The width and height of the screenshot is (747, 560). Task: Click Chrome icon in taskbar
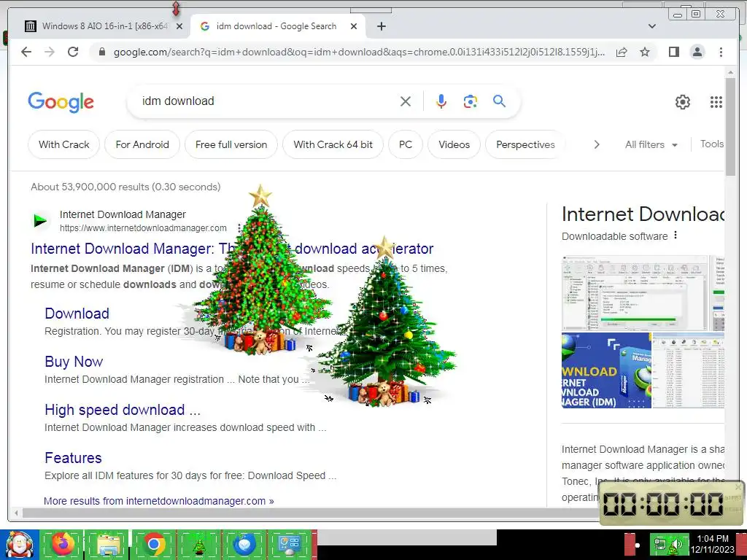coord(153,545)
